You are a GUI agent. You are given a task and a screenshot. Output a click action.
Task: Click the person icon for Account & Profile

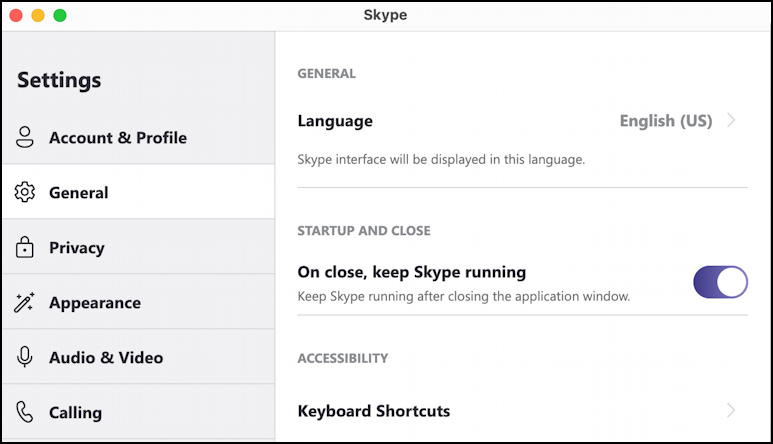[25, 138]
